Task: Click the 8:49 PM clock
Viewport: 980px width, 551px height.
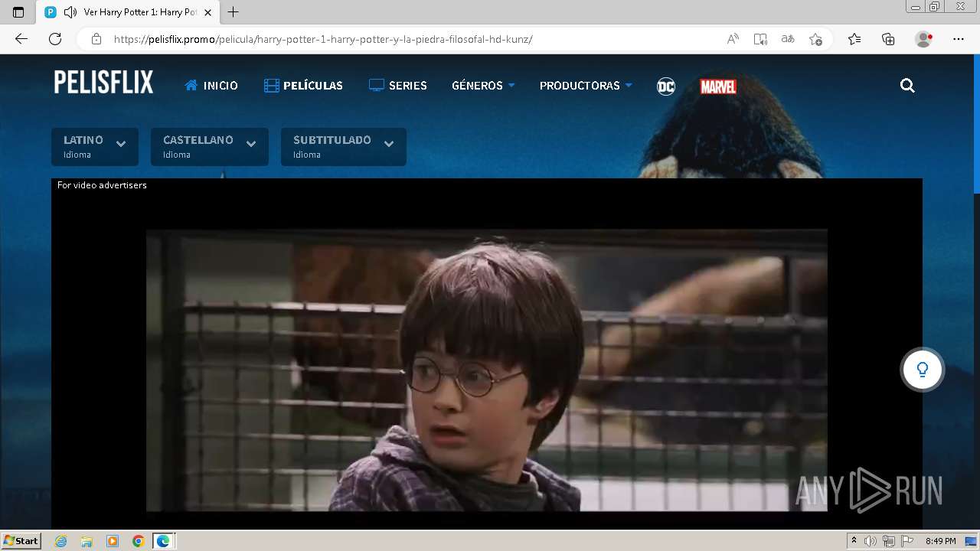Action: pyautogui.click(x=940, y=541)
